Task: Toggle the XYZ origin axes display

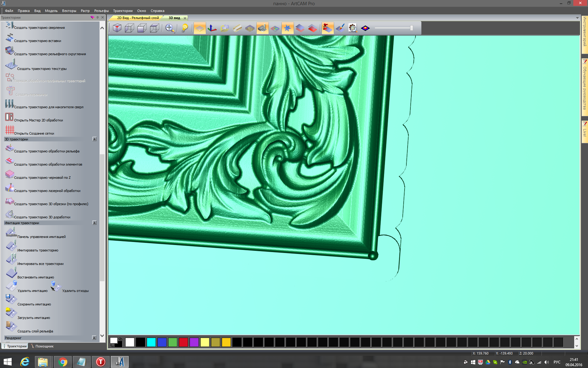Action: click(x=212, y=28)
